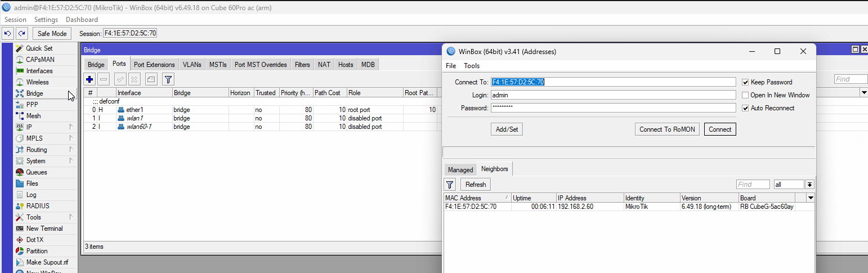The width and height of the screenshot is (868, 273).
Task: Click the filter funnel in WinBox Neighbors tab
Action: click(x=450, y=184)
